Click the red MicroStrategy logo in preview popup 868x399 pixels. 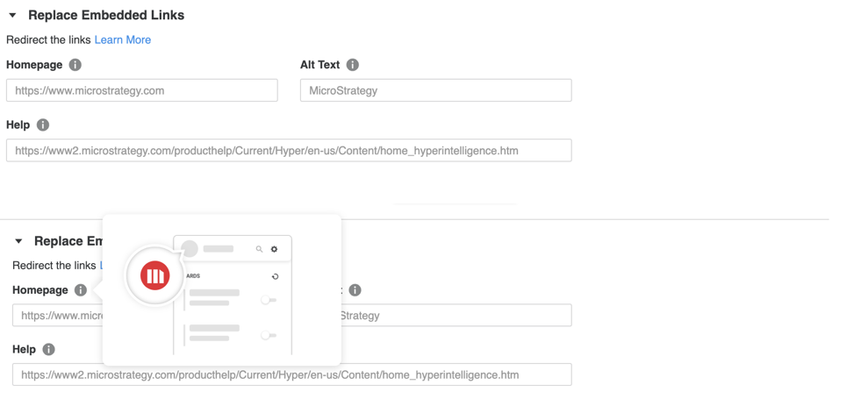tap(155, 276)
